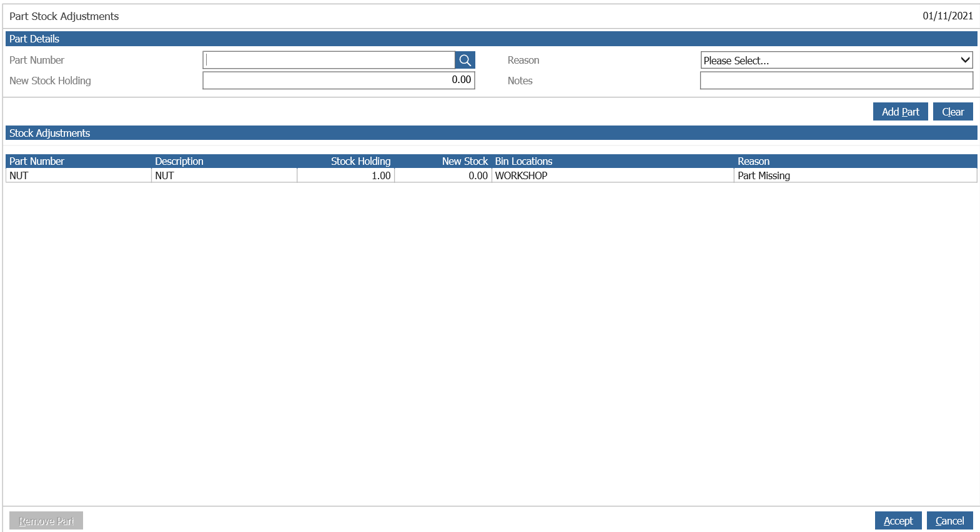Sort by Part Number column header
This screenshot has width=980, height=532.
pos(37,161)
